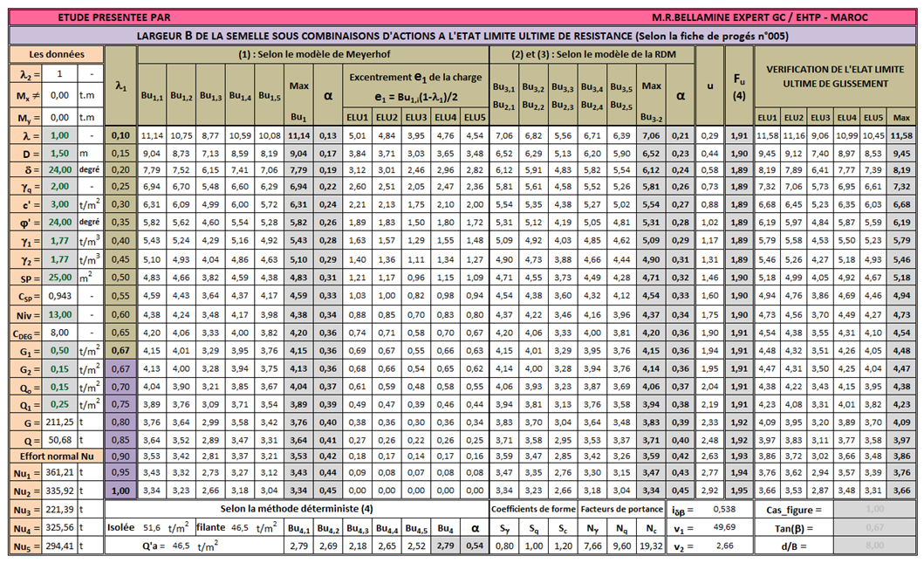
Task: Click the γq value cell 2,00
Action: (59, 186)
